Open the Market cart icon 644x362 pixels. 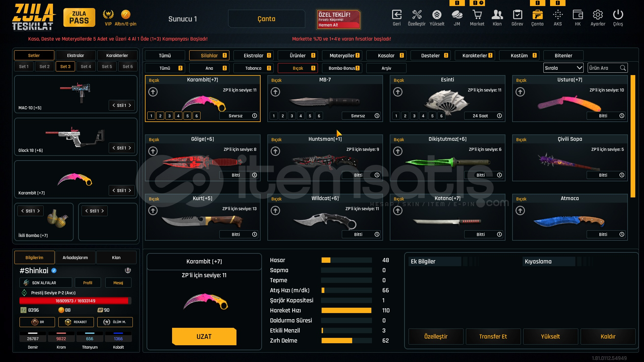click(477, 15)
